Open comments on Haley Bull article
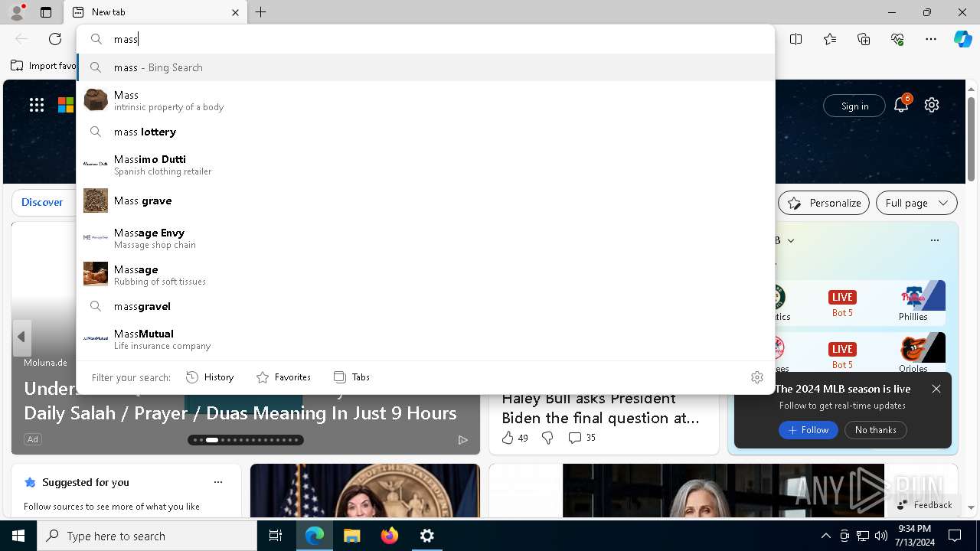Image resolution: width=980 pixels, height=551 pixels. [582, 438]
